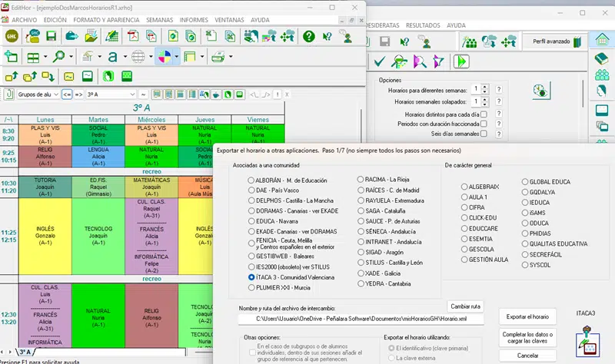Click the GHC logo icon in toolbar
The width and height of the screenshot is (615, 364).
(x=12, y=36)
